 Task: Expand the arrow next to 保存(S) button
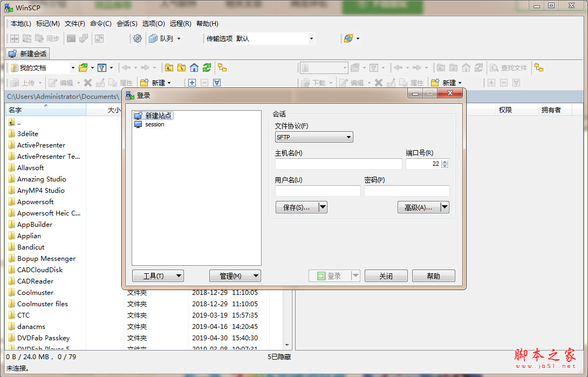point(323,207)
